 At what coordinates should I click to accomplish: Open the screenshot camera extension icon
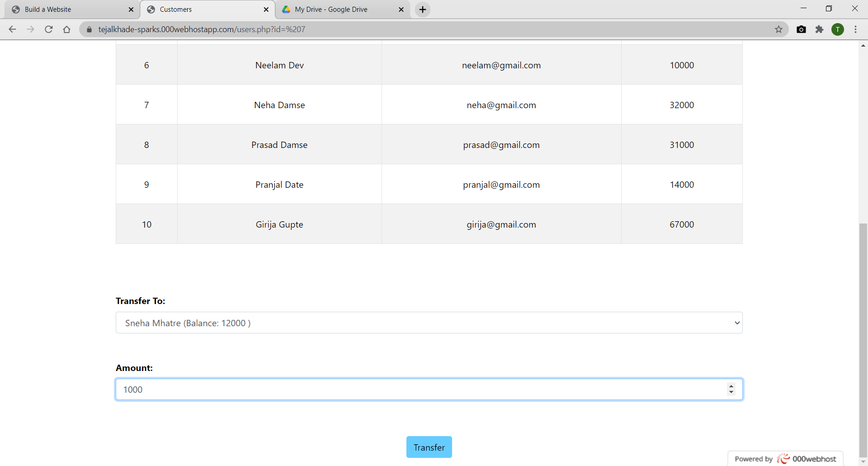[802, 29]
